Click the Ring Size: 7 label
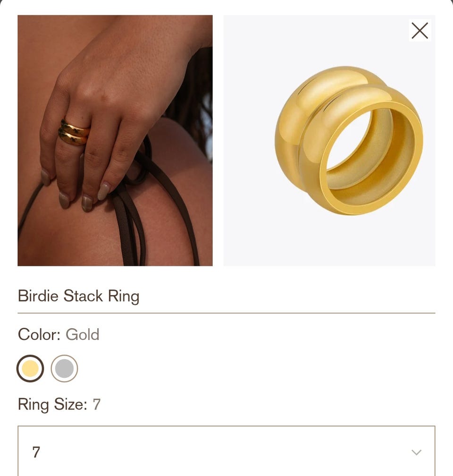The width and height of the screenshot is (453, 476). (x=59, y=404)
